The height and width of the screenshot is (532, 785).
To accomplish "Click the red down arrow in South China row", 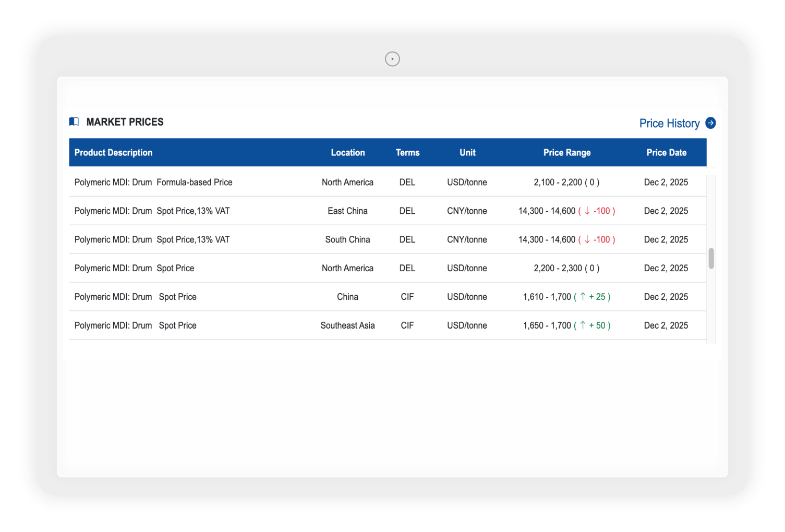I will 587,240.
